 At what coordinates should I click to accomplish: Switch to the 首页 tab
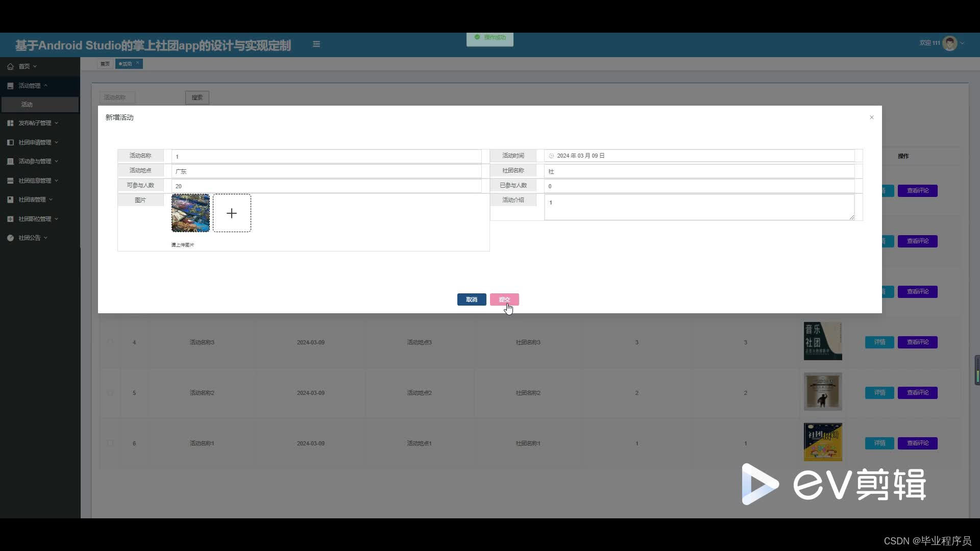tap(105, 64)
